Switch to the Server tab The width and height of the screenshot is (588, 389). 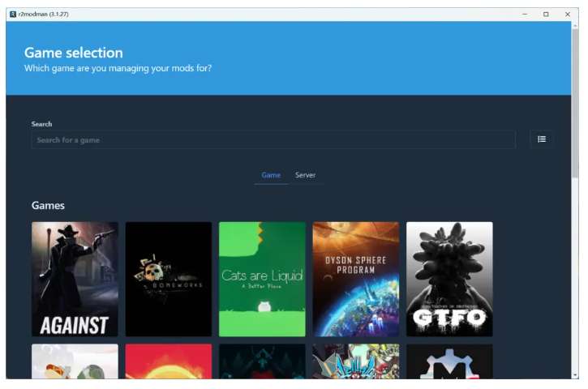305,175
